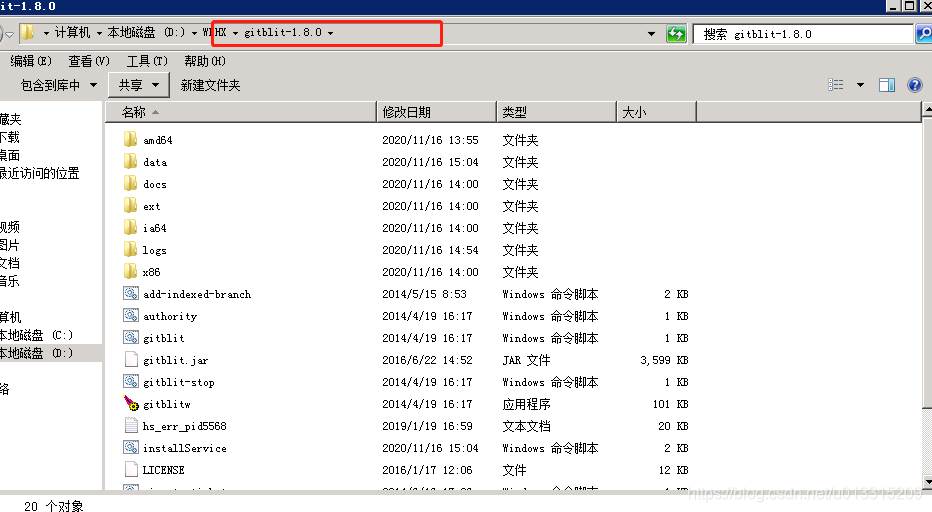Click the gitblitw application icon
The height and width of the screenshot is (512, 932).
tap(131, 403)
